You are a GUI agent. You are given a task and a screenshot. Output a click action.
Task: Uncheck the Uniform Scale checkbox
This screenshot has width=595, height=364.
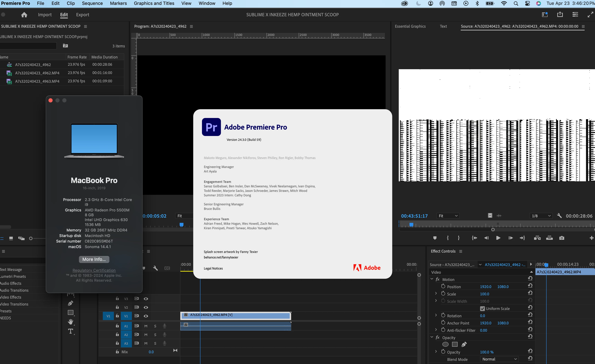(482, 308)
